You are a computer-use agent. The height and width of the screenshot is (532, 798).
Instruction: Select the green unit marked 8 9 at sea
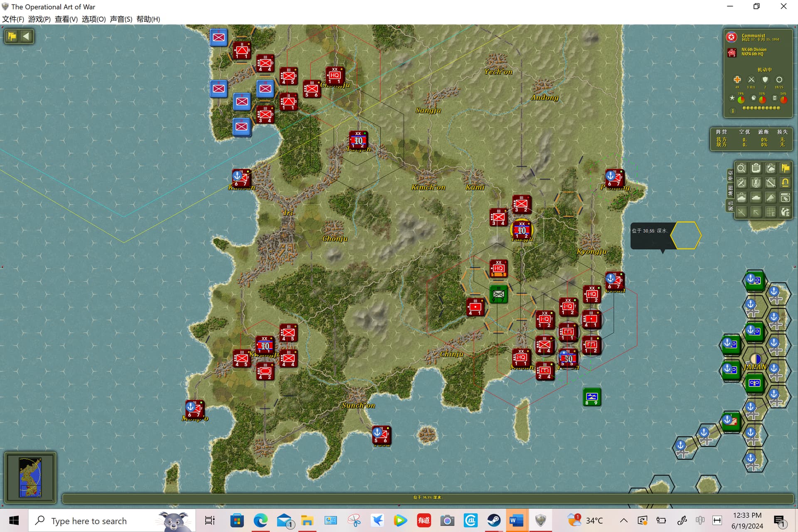[x=592, y=397]
